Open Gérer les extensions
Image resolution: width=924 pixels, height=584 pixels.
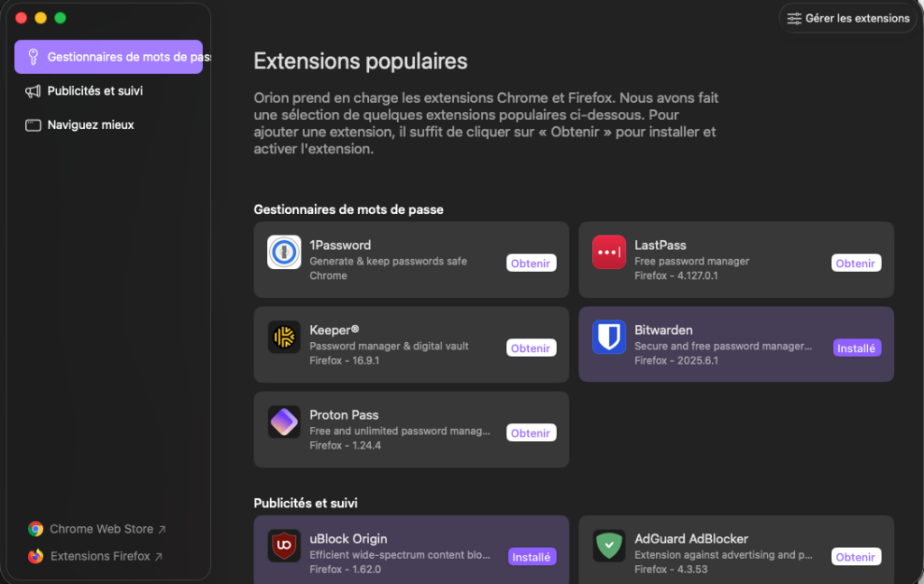click(x=848, y=18)
